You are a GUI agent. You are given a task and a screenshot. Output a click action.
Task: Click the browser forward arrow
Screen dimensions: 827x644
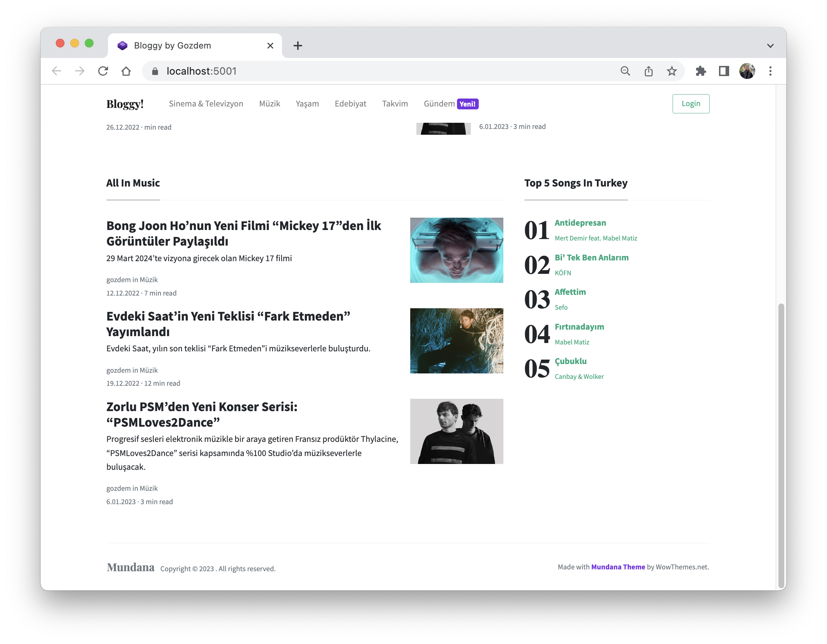[79, 71]
